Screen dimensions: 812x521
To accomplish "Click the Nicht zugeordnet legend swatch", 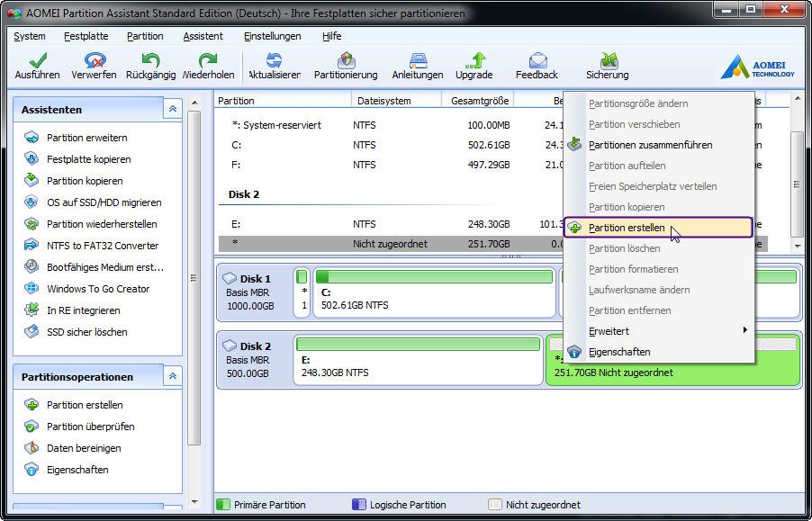I will (x=495, y=505).
